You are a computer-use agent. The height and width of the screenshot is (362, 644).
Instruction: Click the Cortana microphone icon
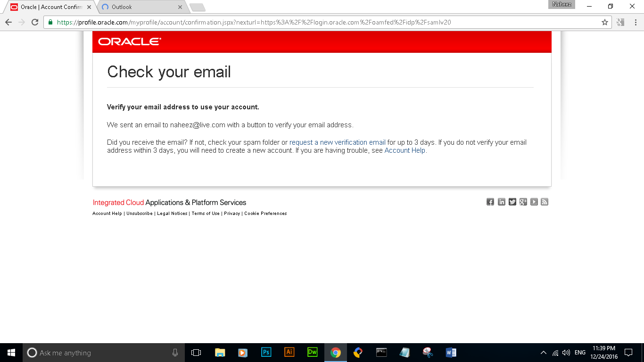tap(175, 353)
